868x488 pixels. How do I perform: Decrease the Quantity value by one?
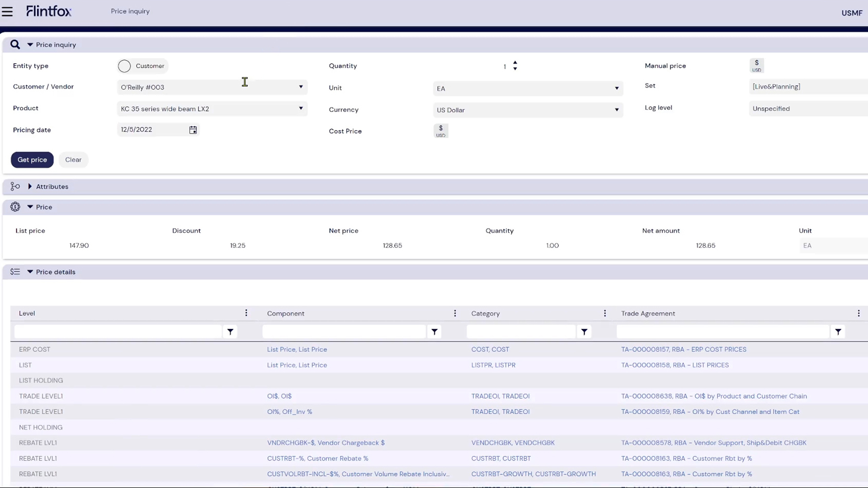[515, 69]
